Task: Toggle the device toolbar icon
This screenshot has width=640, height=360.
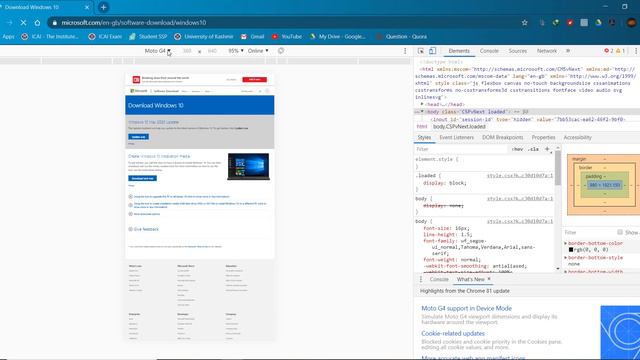Action: tap(432, 51)
